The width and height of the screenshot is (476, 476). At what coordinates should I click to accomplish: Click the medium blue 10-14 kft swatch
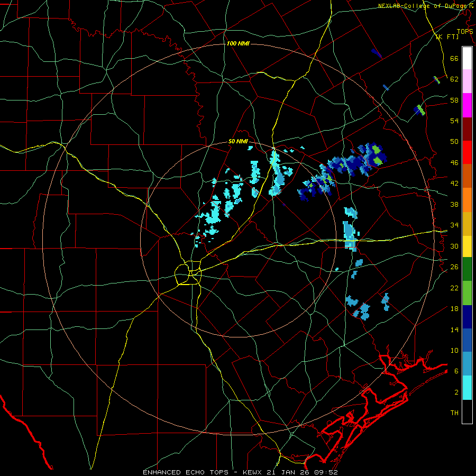467,340
